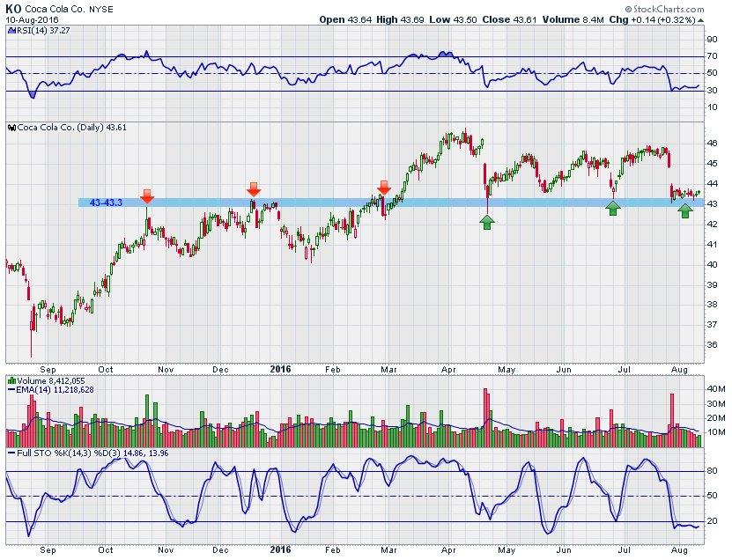Click the volume bars icon beside Volume 8,412,055
This screenshot has height=560, width=732.
[11, 380]
